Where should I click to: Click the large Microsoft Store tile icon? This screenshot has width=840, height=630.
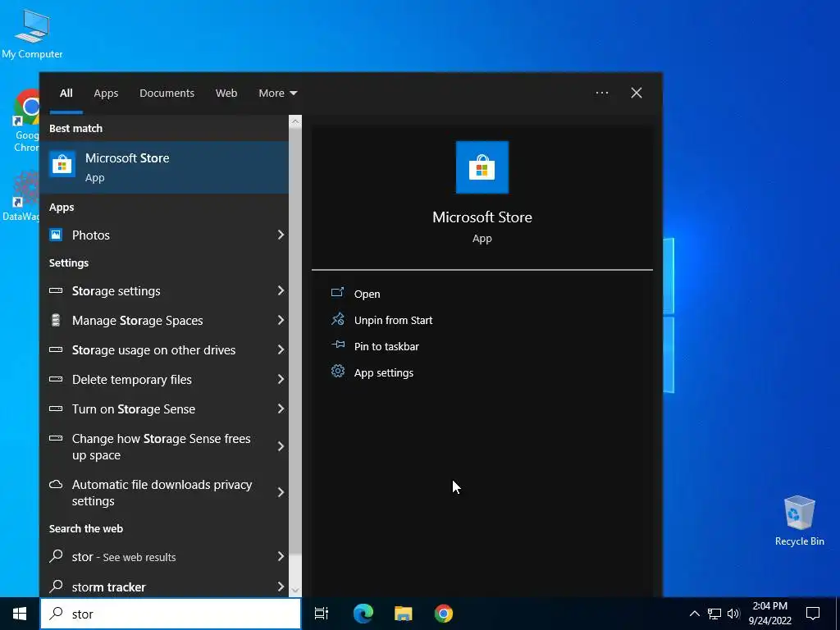pyautogui.click(x=482, y=167)
